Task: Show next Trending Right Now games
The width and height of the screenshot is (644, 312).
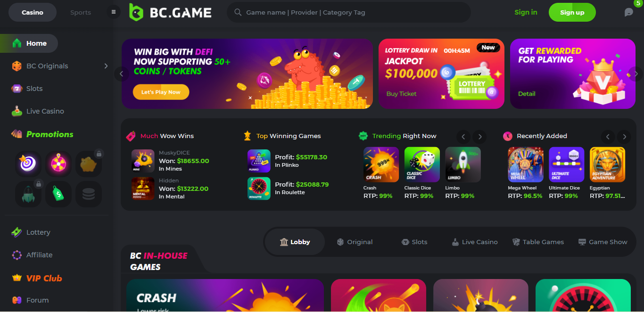Action: [479, 137]
